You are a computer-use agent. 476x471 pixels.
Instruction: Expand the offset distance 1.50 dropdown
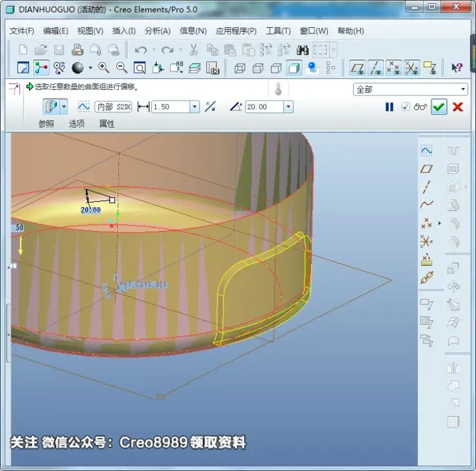[x=194, y=107]
